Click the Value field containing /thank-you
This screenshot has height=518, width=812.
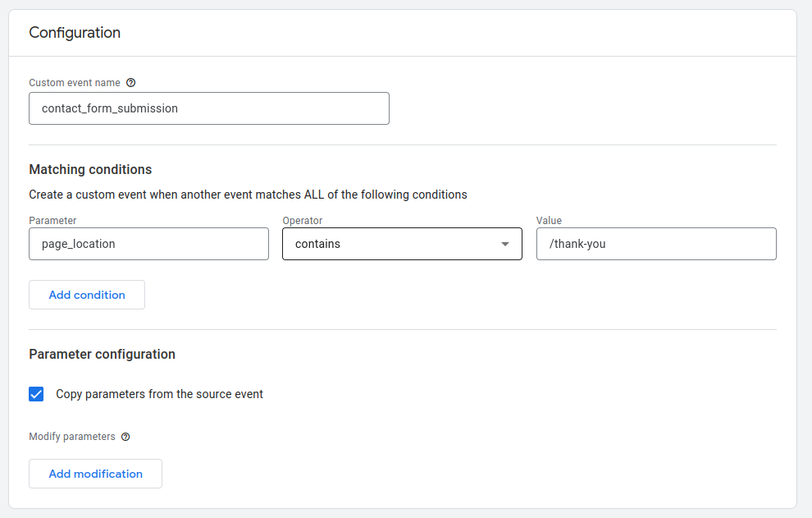pyautogui.click(x=655, y=245)
